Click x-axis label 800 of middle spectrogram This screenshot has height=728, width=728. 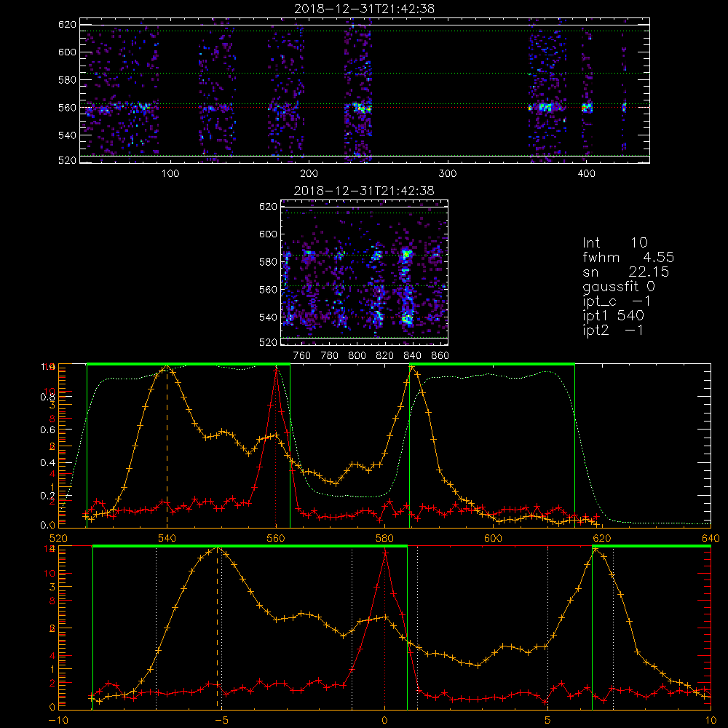(357, 355)
